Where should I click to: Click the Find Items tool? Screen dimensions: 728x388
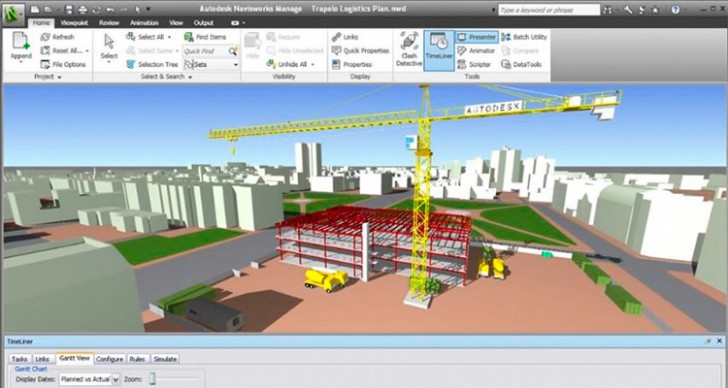(205, 37)
